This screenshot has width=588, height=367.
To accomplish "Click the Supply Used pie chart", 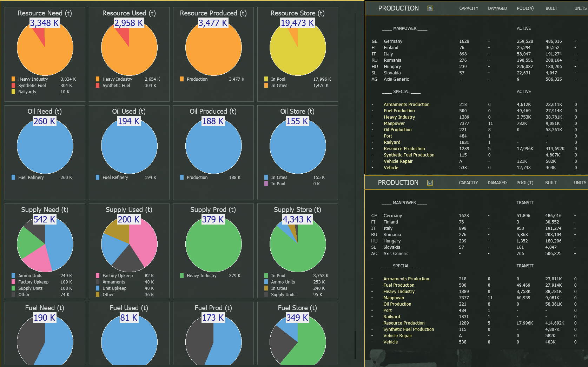I will click(x=129, y=244).
